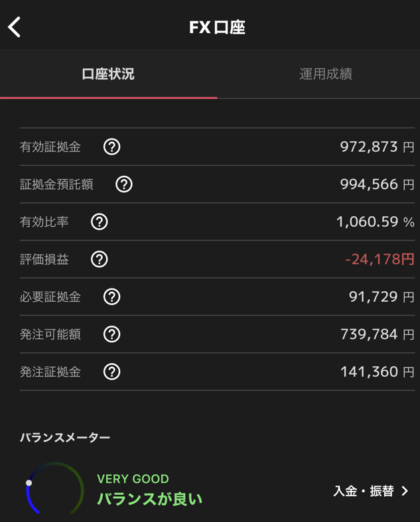This screenshot has height=522, width=420.
Task: Tap the 評価損益 value -24,178円
Action: click(380, 259)
